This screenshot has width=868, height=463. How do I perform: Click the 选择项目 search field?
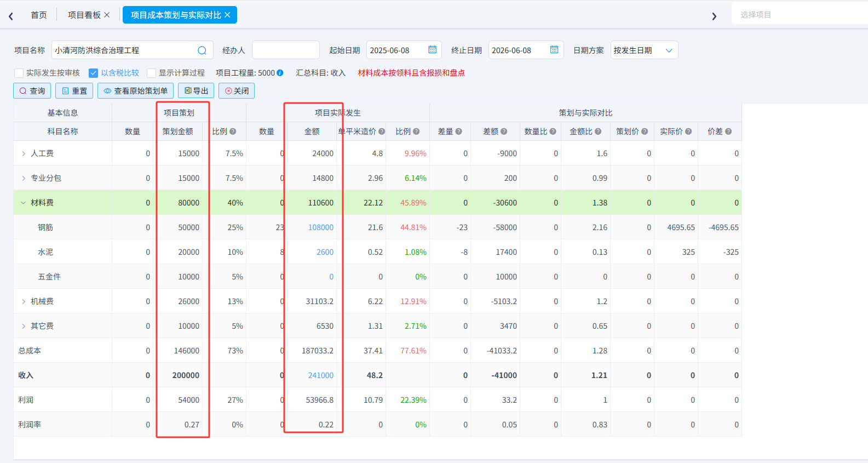(800, 15)
